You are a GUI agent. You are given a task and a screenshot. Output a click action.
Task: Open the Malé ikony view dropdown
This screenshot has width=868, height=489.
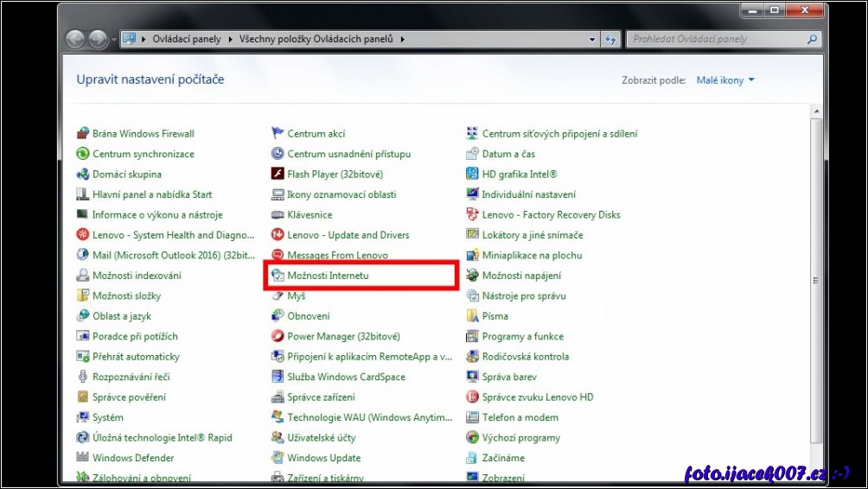pos(725,80)
